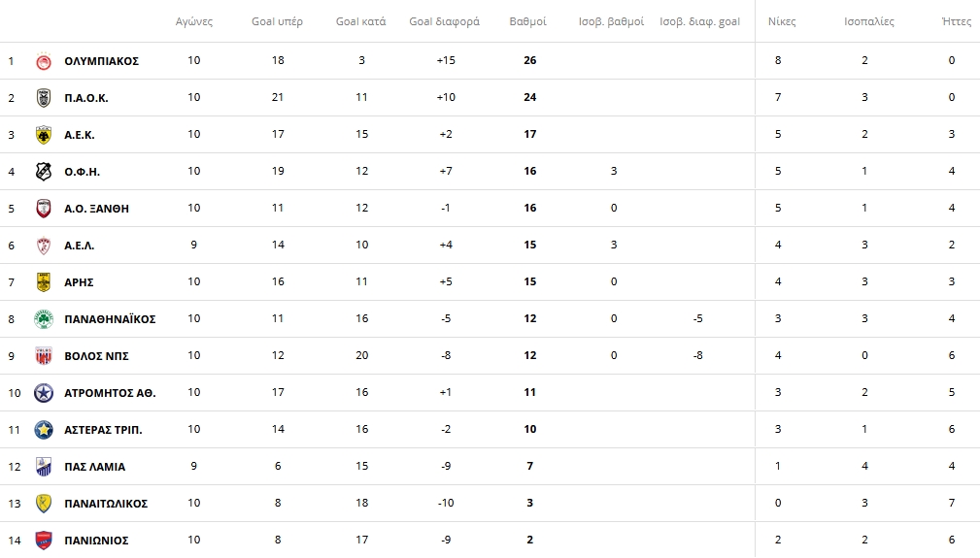Select the Α.Ε.Κ. yellow crest icon

43,135
